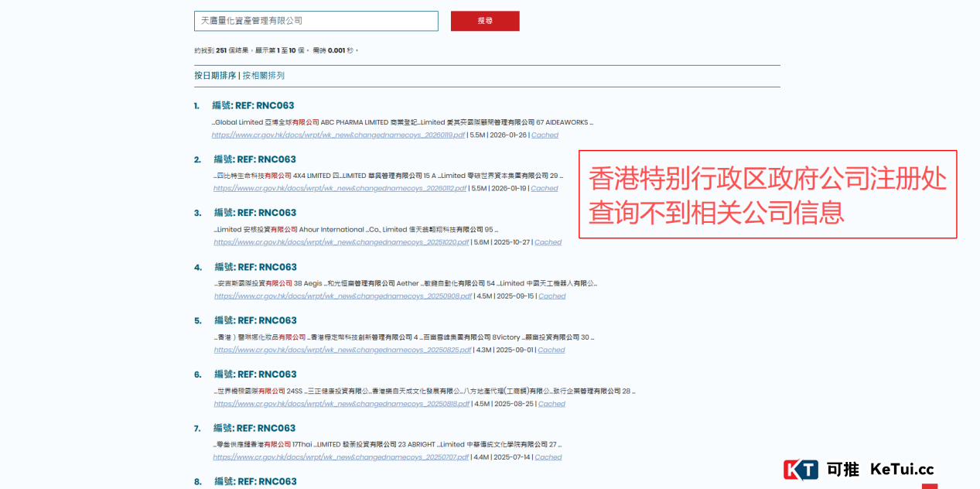The image size is (980, 489).
Task: Open the changednamecoys_20250825.pdf URL
Action: [x=343, y=350]
